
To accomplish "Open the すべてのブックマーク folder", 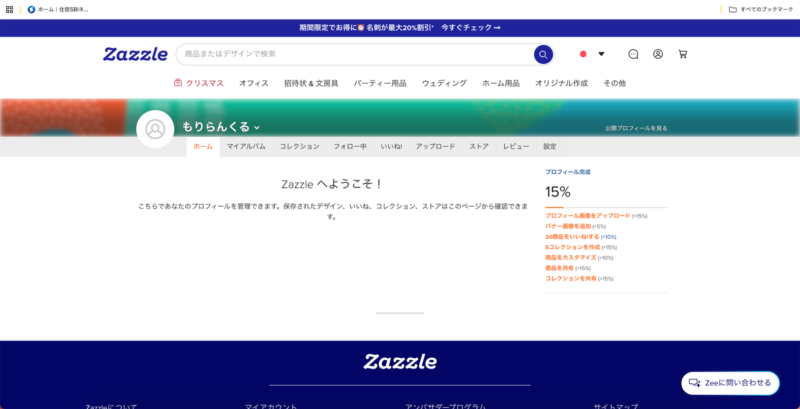I will point(761,9).
